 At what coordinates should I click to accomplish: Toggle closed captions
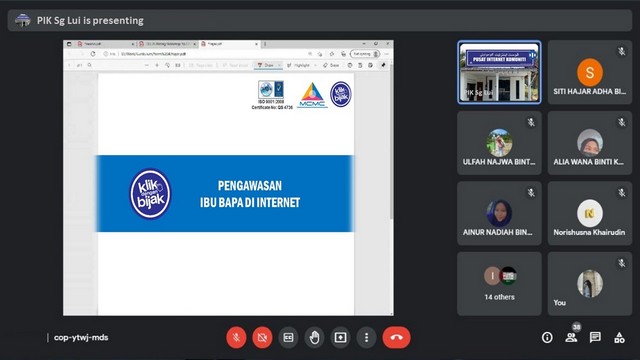[288, 338]
